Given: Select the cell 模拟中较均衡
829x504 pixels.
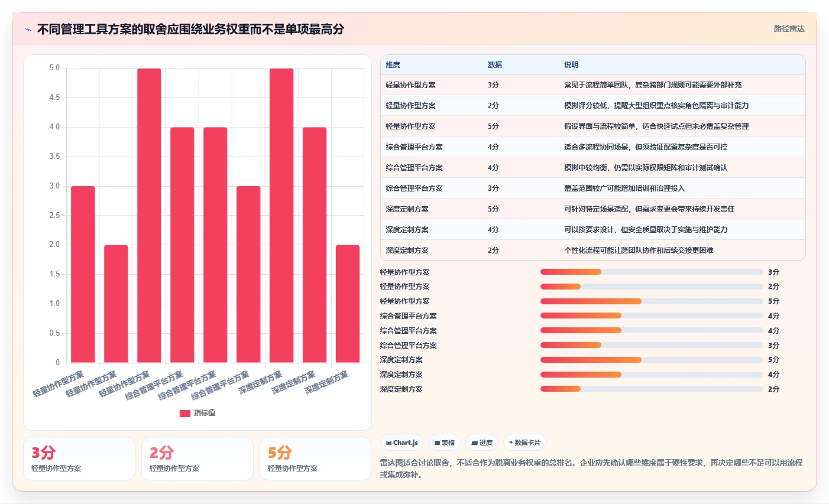Looking at the screenshot, I should click(646, 168).
